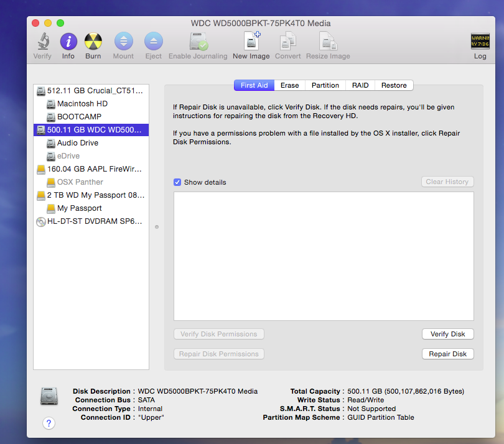Click the Write Status Read/Write value
Image resolution: width=504 pixels, height=444 pixels.
(366, 400)
